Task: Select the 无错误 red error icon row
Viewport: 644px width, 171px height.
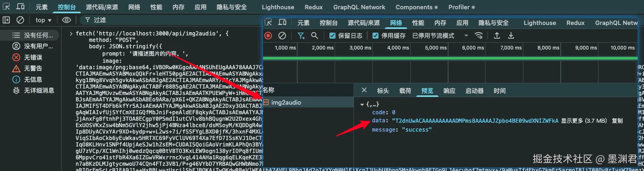Action: click(x=31, y=58)
